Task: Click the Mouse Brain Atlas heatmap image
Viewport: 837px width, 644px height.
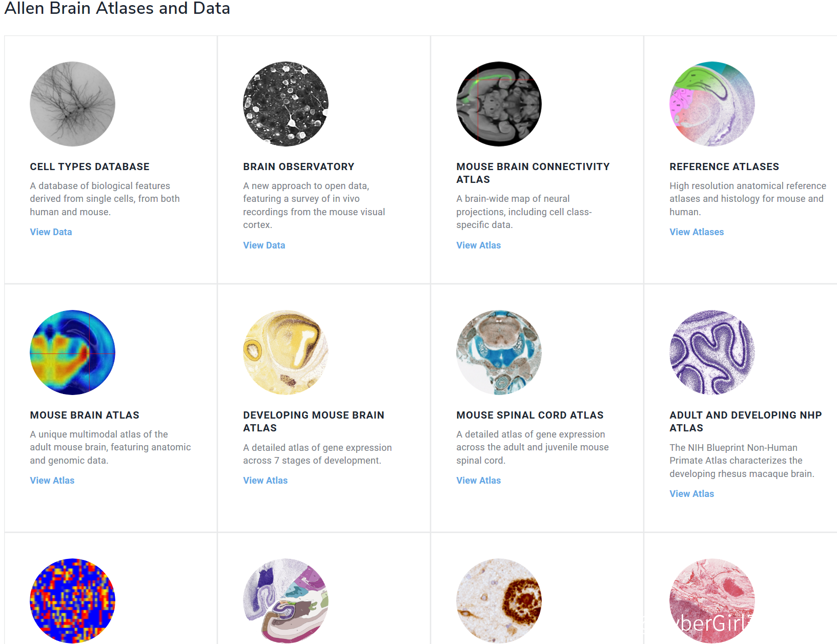Action: pos(72,352)
